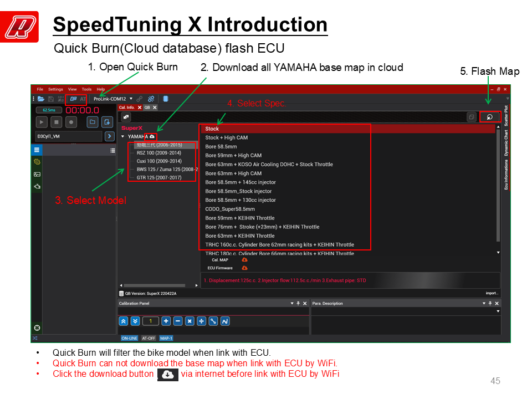Click the AT toolbar icon
Viewport: 532px width, 399px height.
pyautogui.click(x=83, y=99)
